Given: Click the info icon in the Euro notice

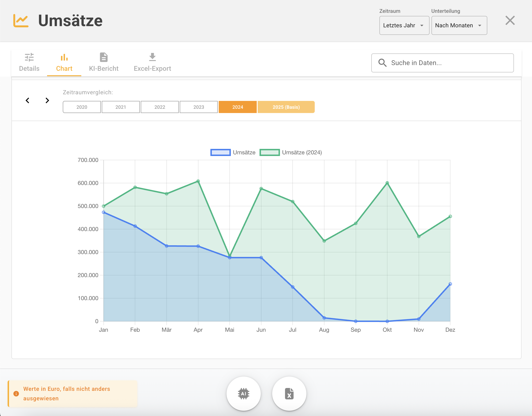Looking at the screenshot, I should coord(16,394).
